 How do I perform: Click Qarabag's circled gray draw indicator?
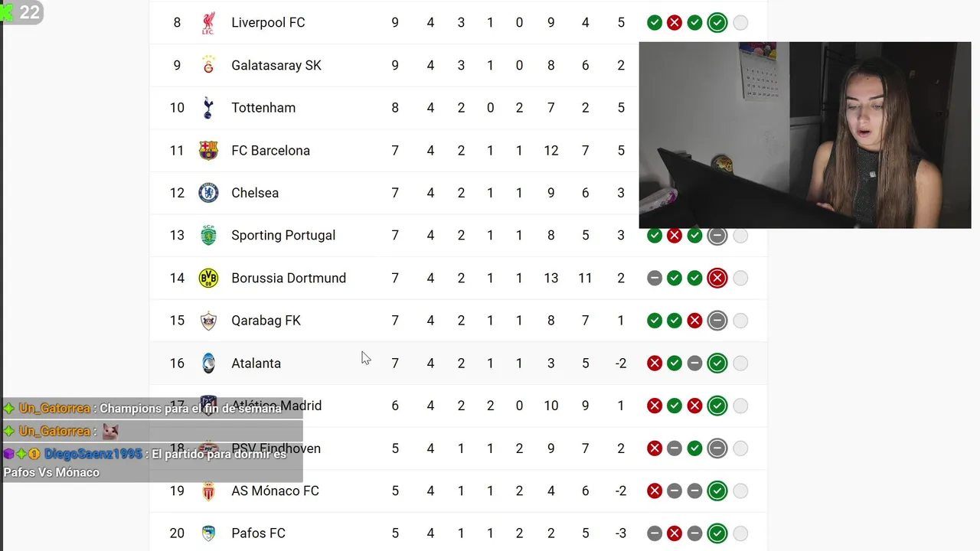point(717,321)
